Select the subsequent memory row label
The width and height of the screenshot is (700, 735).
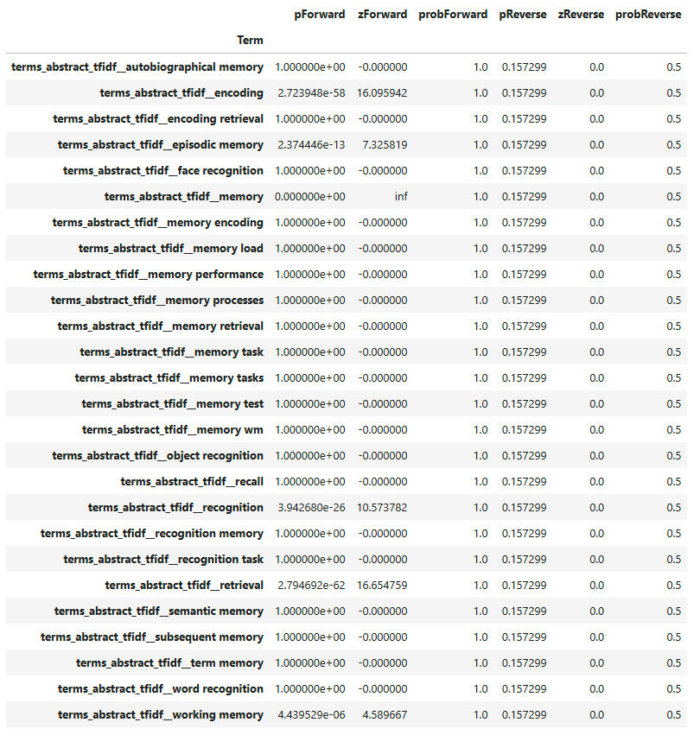[152, 637]
